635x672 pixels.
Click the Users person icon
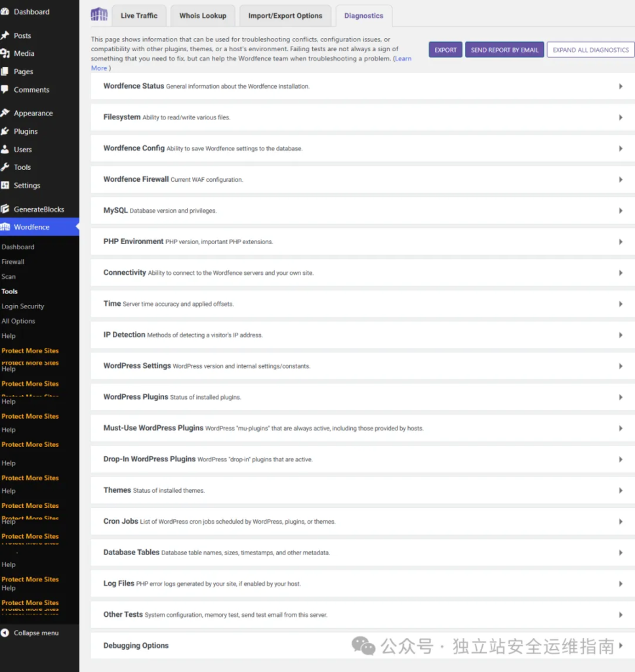(5, 149)
